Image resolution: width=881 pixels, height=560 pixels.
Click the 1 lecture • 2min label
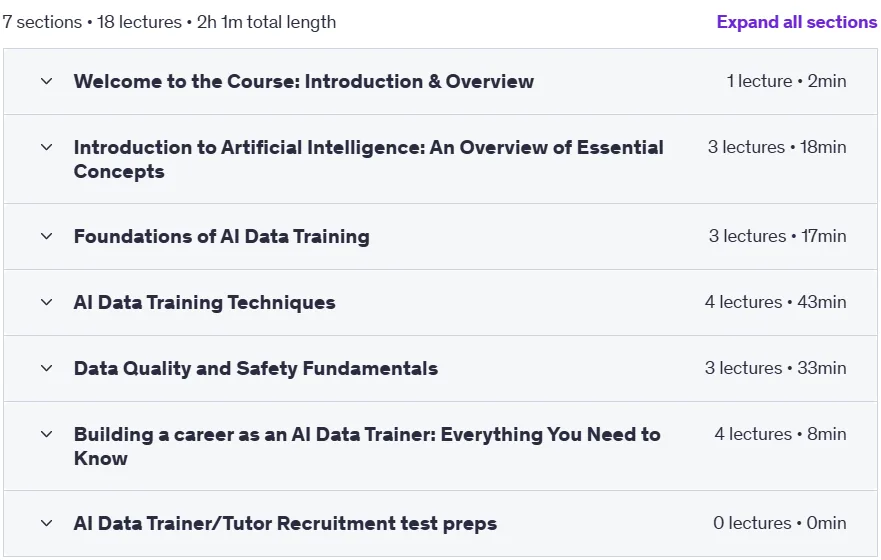[x=786, y=81]
